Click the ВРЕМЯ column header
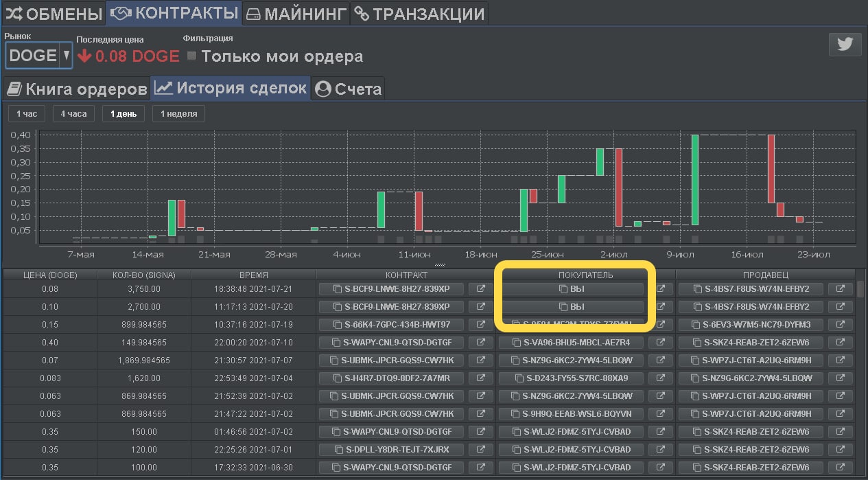868x480 pixels. (x=253, y=275)
